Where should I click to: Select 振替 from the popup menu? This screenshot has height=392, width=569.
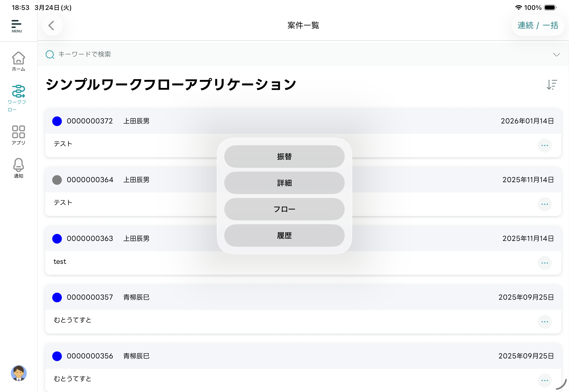284,157
